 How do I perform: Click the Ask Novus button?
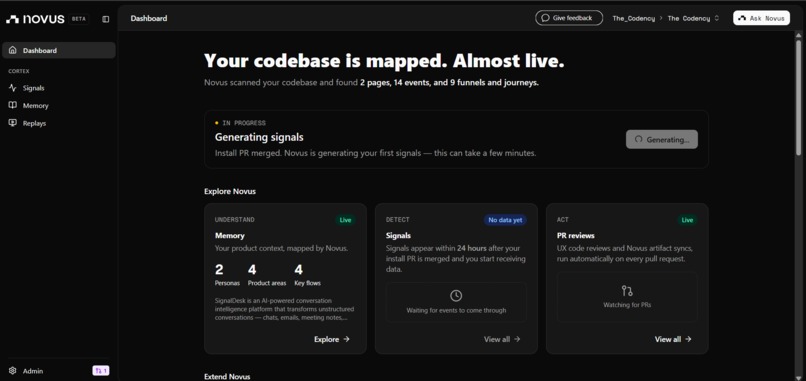(761, 18)
